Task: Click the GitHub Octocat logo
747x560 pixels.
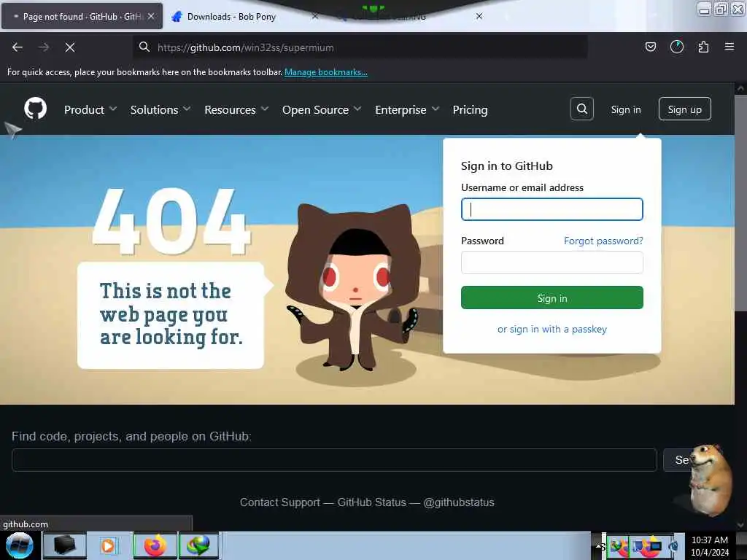Action: click(36, 109)
